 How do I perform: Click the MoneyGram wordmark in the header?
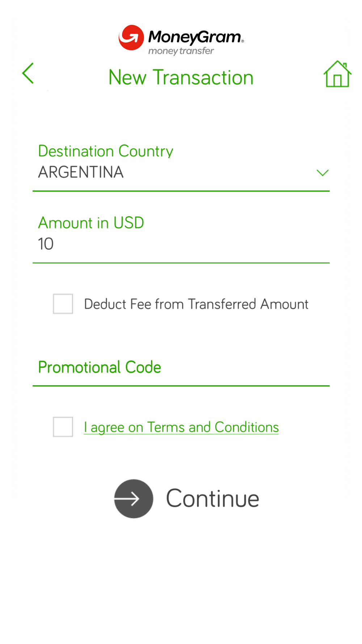pyautogui.click(x=195, y=37)
